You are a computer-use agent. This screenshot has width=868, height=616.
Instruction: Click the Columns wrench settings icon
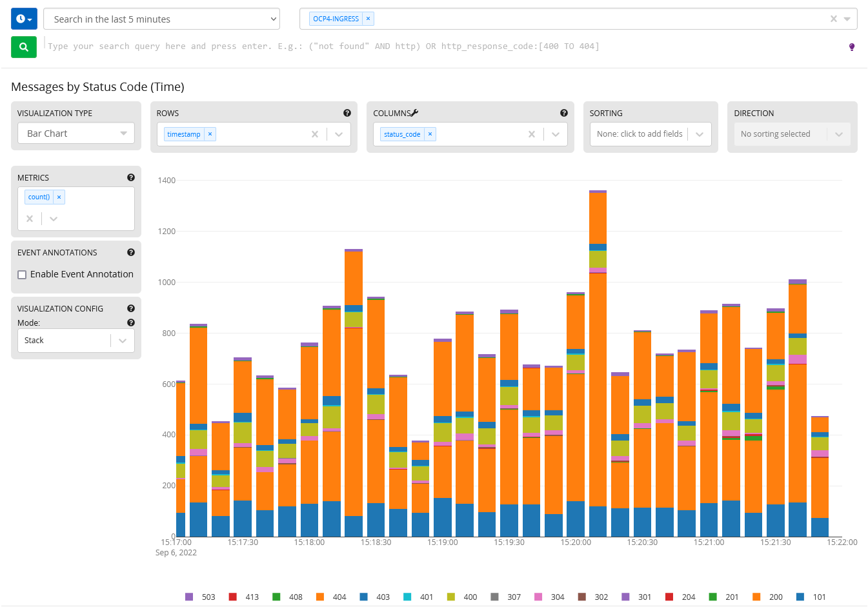pos(414,113)
